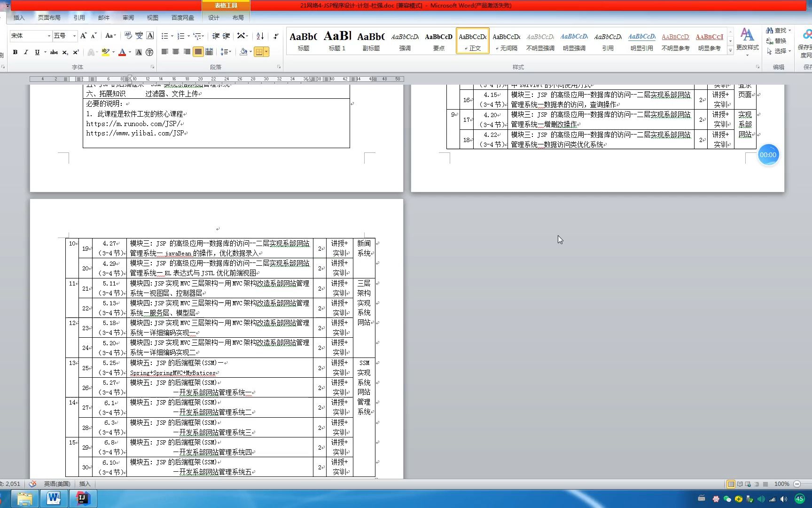Click 更改样式 button

pyautogui.click(x=747, y=42)
